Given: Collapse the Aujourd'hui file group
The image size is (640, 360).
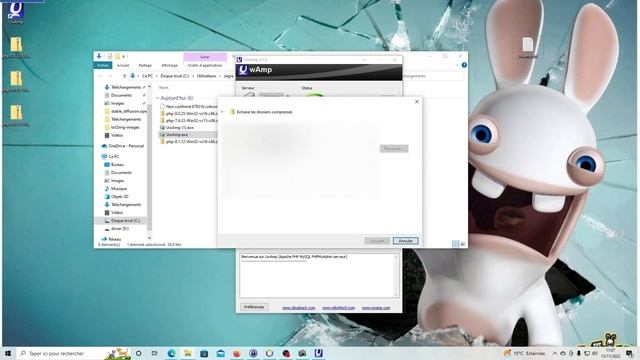Looking at the screenshot, I should pos(158,98).
